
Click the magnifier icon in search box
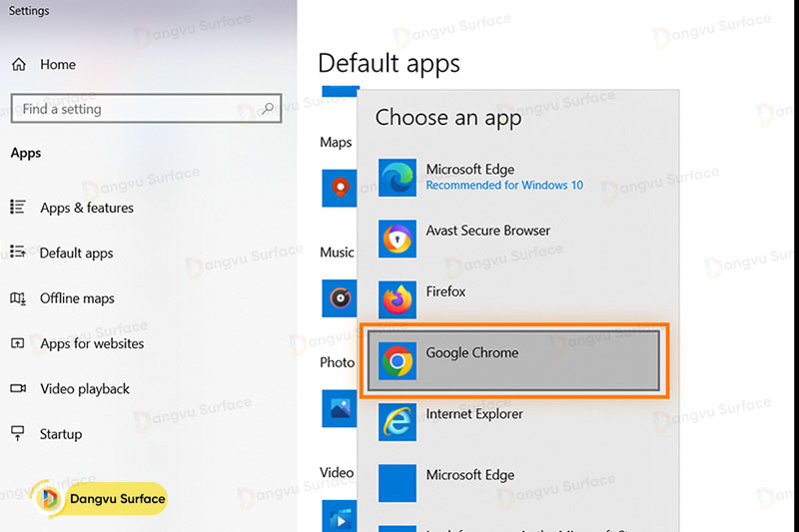click(x=268, y=109)
